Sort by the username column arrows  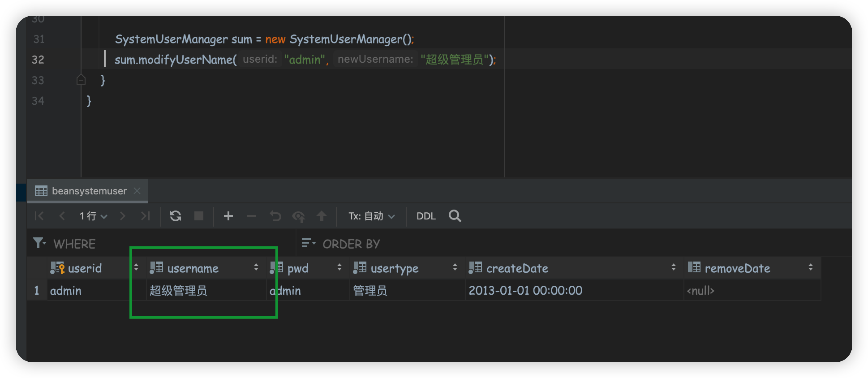(256, 268)
